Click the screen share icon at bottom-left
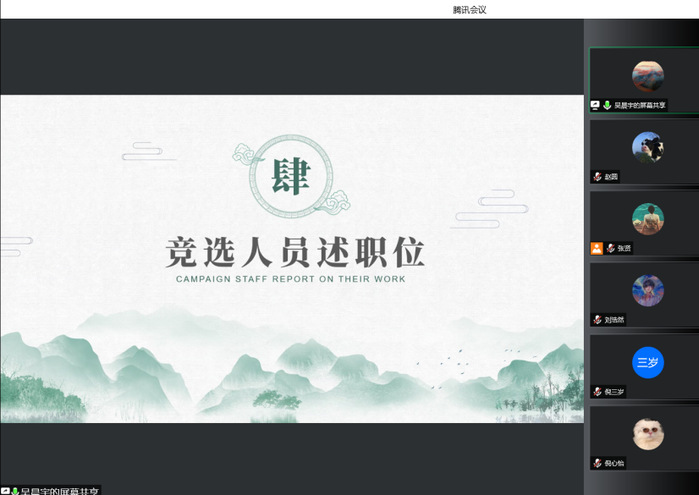 point(5,491)
